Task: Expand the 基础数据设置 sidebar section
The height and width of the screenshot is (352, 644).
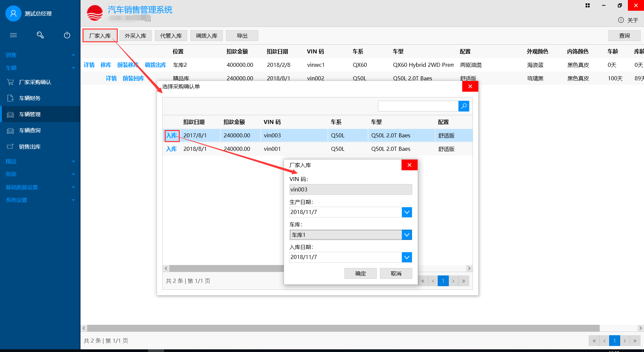Action: (40, 187)
